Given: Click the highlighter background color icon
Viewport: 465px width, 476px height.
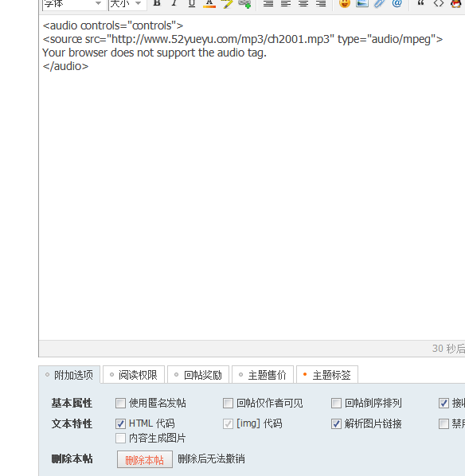Looking at the screenshot, I should click(x=227, y=4).
